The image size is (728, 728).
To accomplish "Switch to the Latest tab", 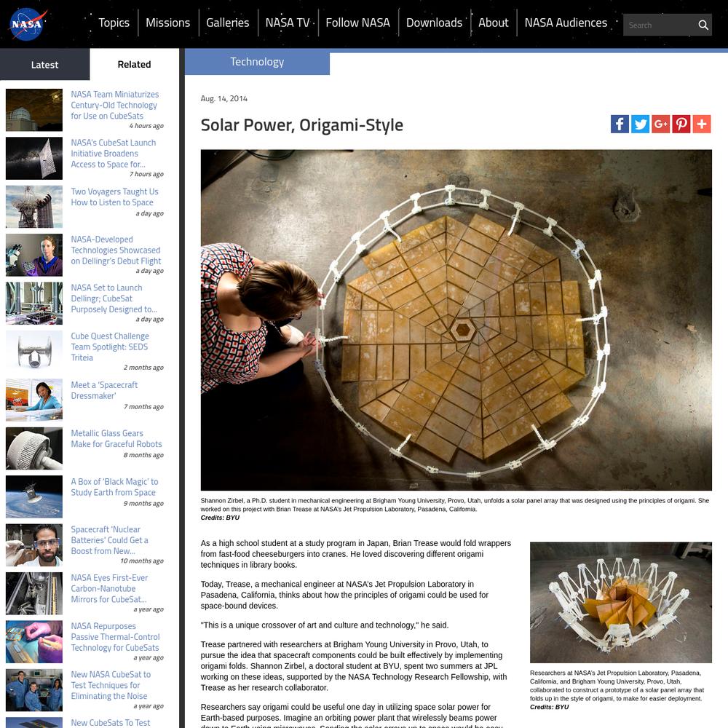I will click(44, 65).
